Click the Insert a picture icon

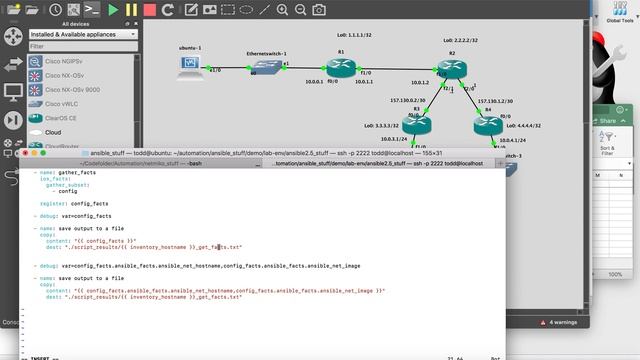[209, 9]
